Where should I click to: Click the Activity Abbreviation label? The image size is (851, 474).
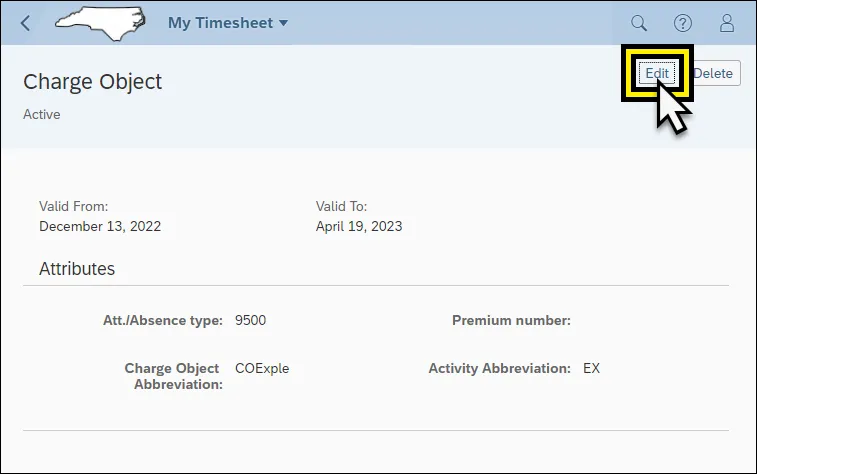[x=499, y=369]
